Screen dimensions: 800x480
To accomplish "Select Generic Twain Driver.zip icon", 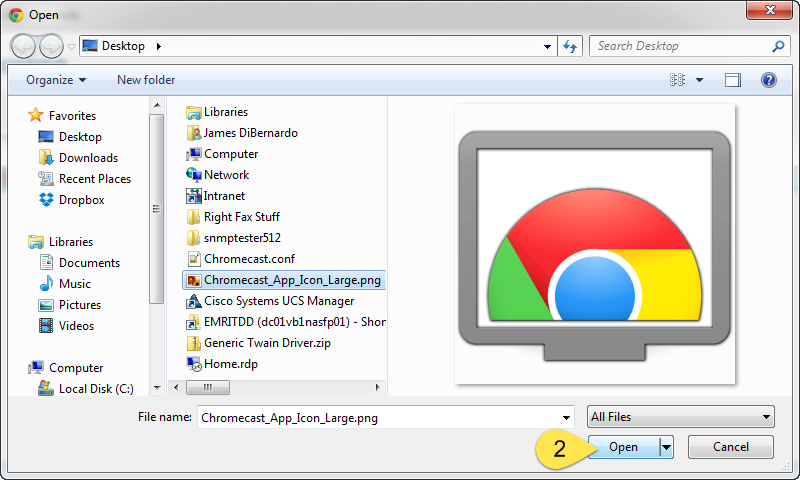I will pos(194,343).
